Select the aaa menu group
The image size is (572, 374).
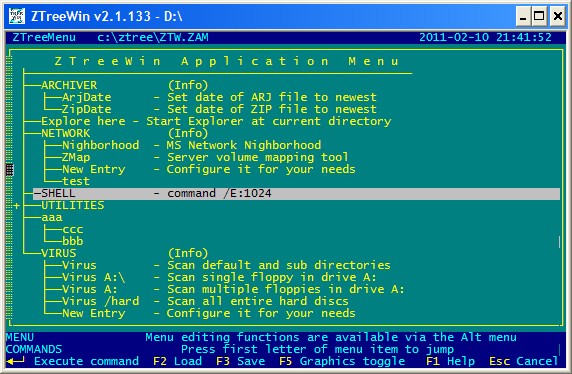51,217
